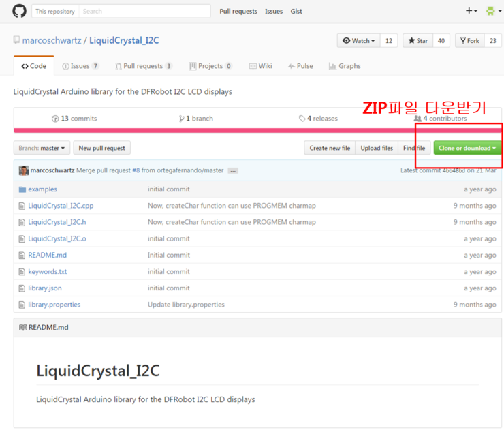
Task: Click file icon beside README.md row
Action: pos(22,256)
